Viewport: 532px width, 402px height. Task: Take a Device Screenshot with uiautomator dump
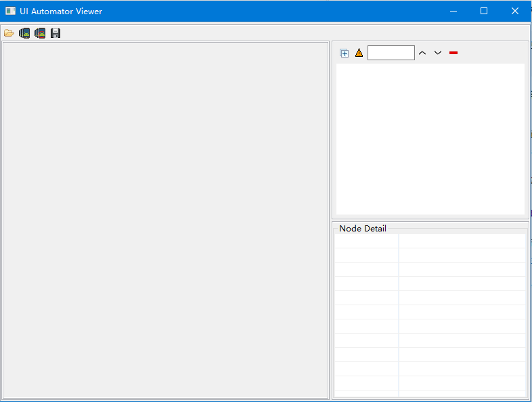point(24,33)
